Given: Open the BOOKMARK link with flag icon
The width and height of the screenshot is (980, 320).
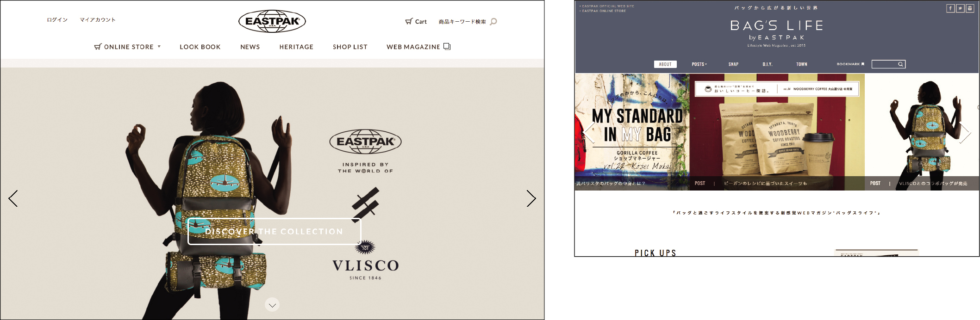Looking at the screenshot, I should [x=850, y=64].
